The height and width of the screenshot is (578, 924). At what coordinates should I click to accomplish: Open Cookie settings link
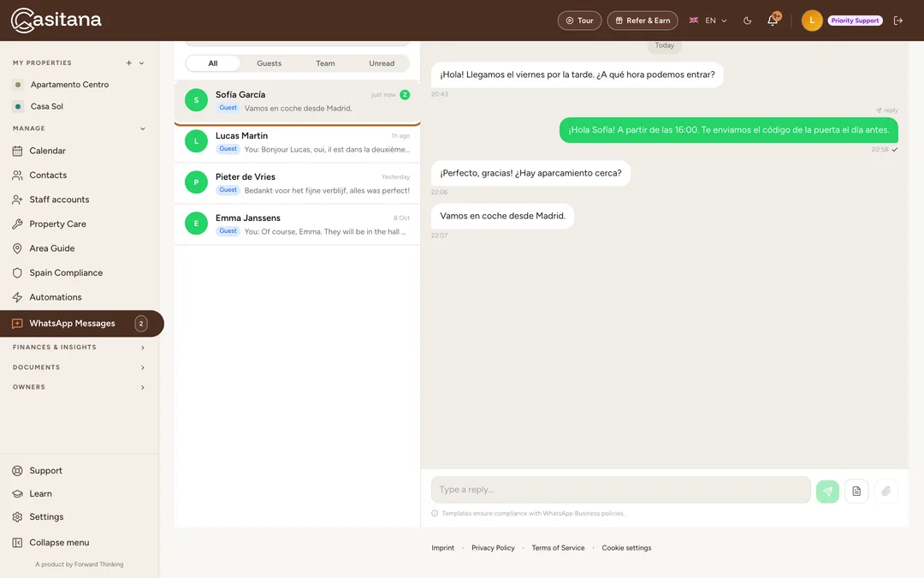pos(626,548)
